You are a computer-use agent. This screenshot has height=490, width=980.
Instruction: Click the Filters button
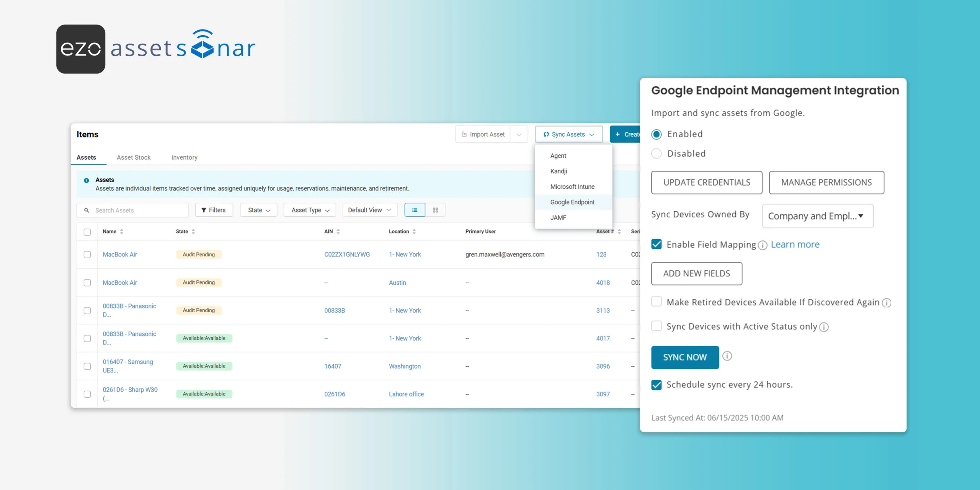pyautogui.click(x=214, y=210)
